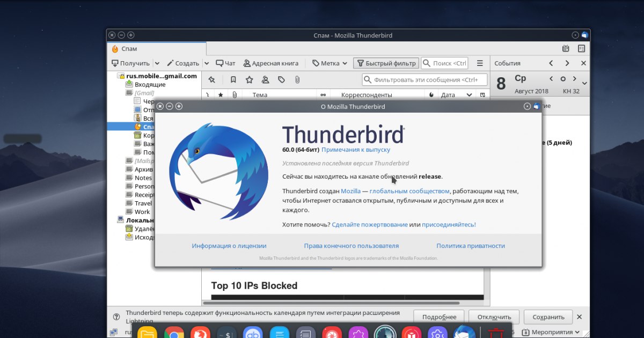The height and width of the screenshot is (338, 644).
Task: Launch Chrome from the dock
Action: pos(173,333)
